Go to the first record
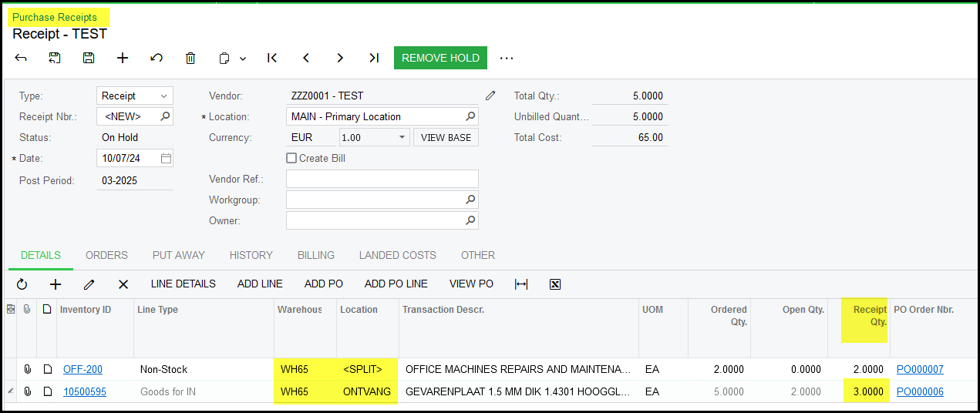 [x=272, y=58]
